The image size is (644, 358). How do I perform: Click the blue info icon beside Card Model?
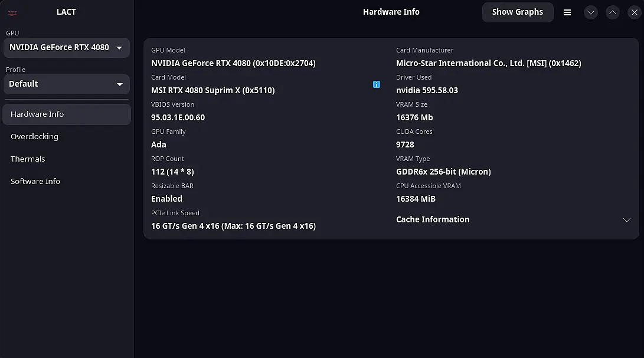point(377,84)
